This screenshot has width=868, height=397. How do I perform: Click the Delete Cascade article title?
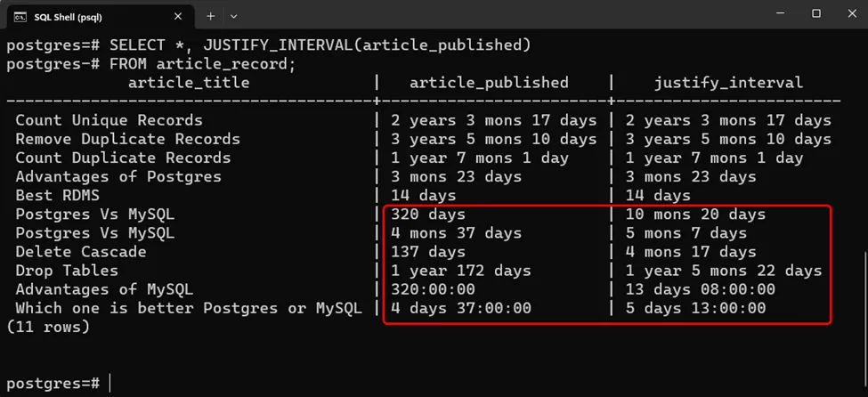(81, 252)
